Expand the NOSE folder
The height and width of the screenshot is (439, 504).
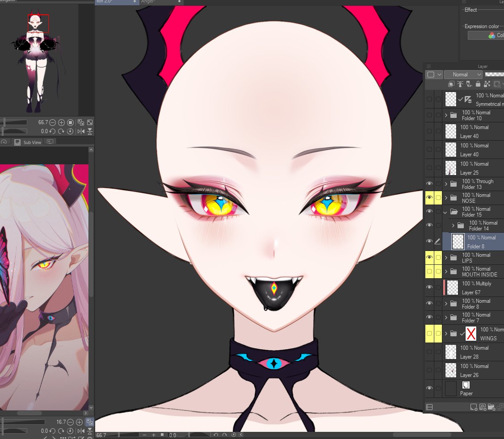pyautogui.click(x=446, y=198)
